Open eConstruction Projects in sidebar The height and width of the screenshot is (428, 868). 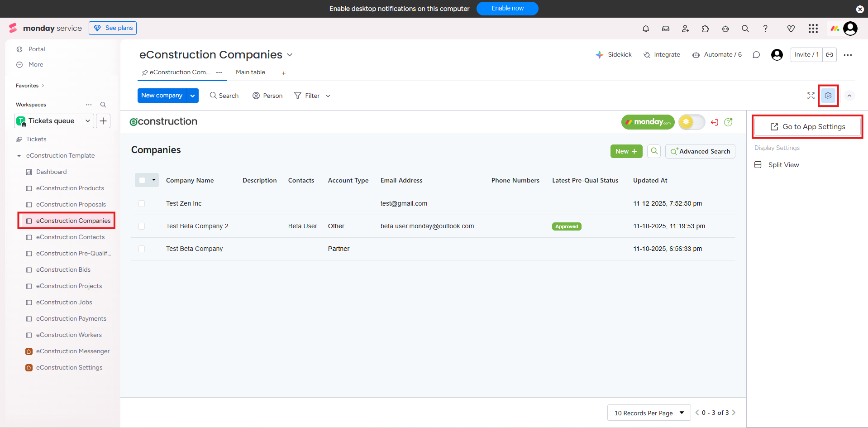pos(69,286)
